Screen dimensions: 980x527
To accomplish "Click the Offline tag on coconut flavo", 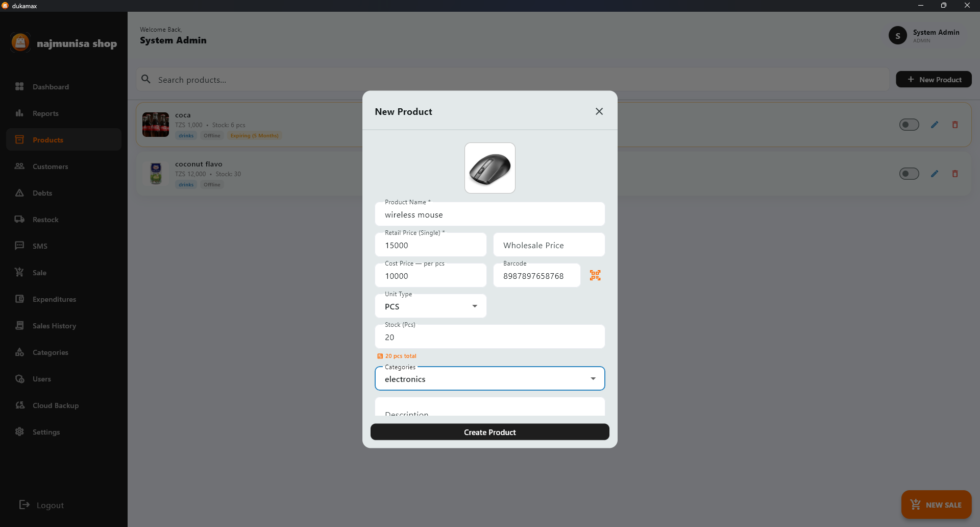I will click(x=212, y=185).
